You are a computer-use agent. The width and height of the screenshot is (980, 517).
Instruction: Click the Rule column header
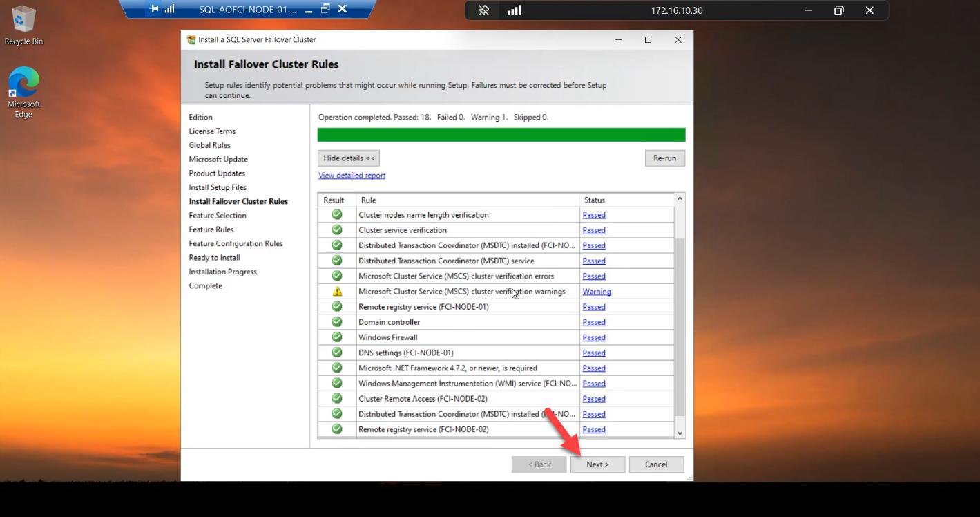[468, 200]
